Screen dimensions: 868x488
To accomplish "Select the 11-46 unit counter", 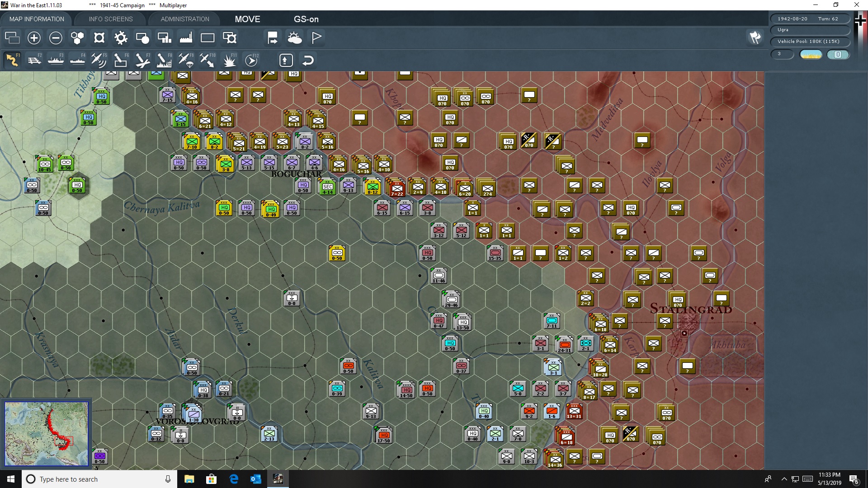I will (439, 276).
